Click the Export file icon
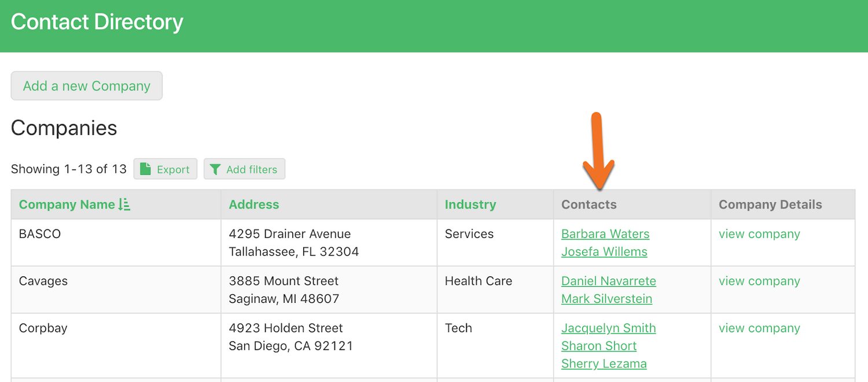The width and height of the screenshot is (868, 382). [x=146, y=169]
